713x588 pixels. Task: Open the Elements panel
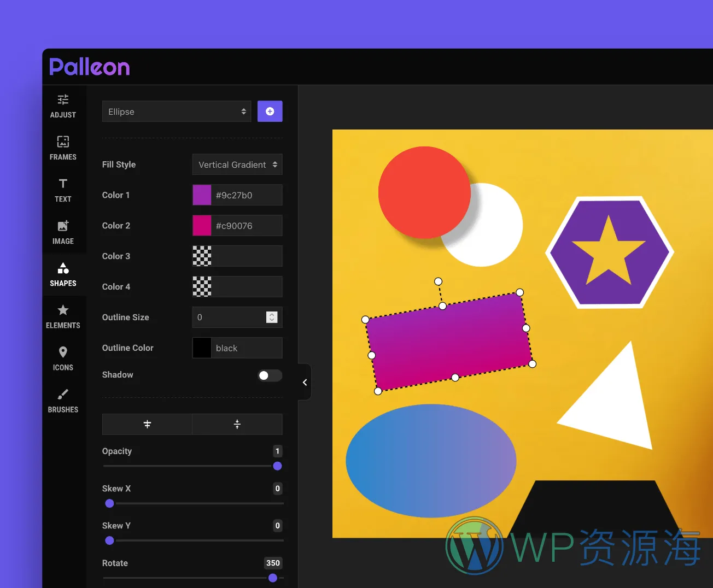coord(63,316)
